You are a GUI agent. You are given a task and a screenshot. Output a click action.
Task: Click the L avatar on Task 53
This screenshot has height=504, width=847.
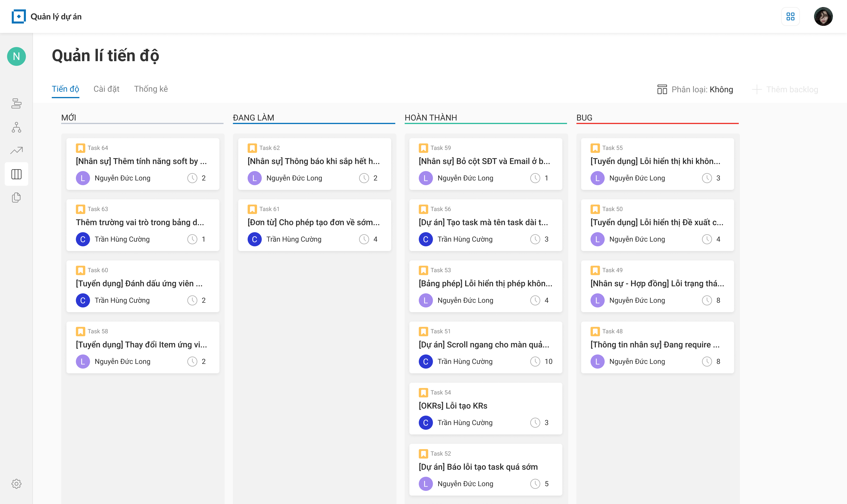426,300
